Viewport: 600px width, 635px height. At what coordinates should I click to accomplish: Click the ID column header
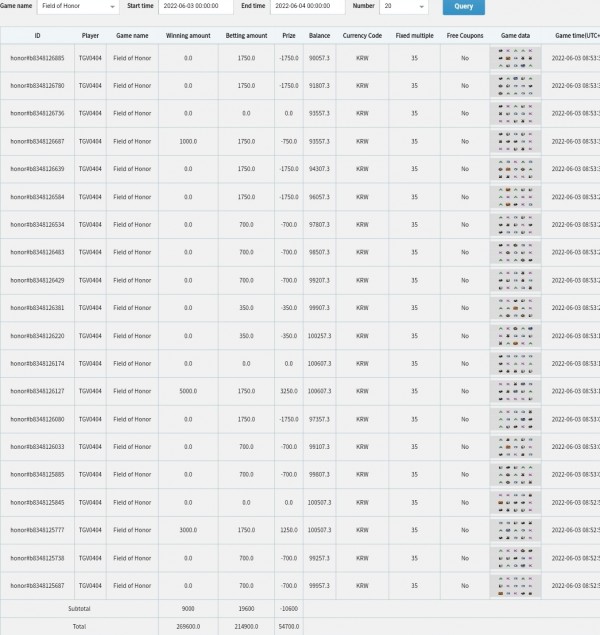(x=37, y=36)
